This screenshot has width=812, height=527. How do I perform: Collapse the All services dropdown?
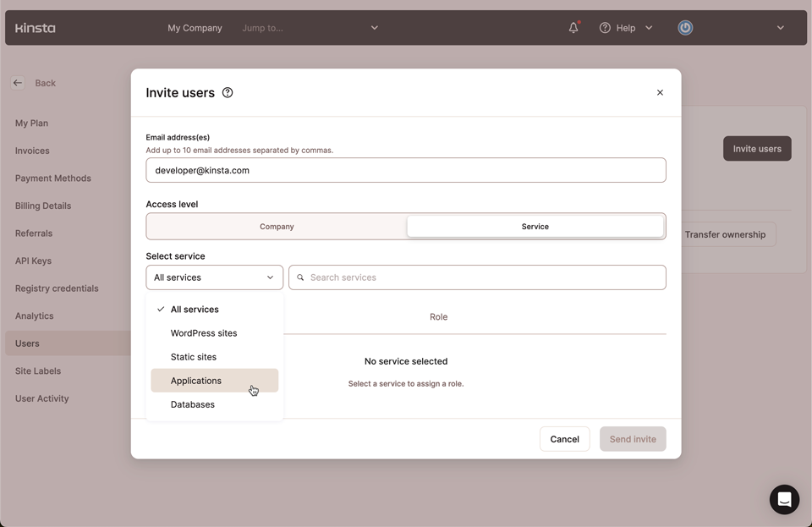(x=271, y=277)
